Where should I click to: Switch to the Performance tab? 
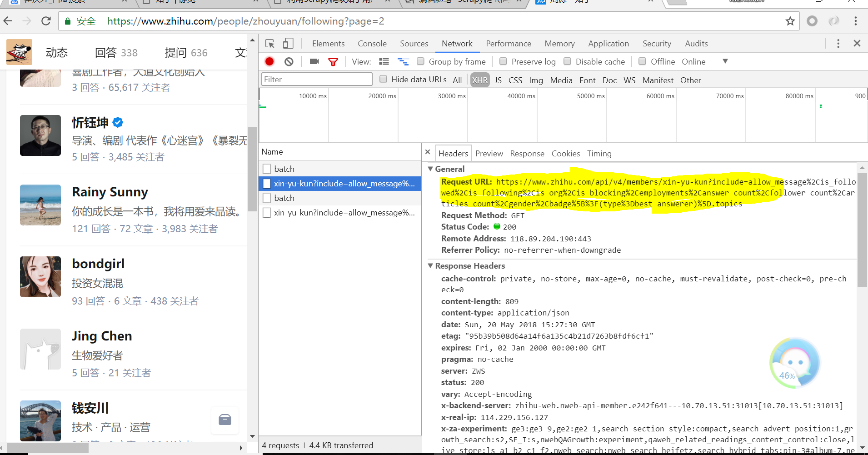(x=509, y=44)
